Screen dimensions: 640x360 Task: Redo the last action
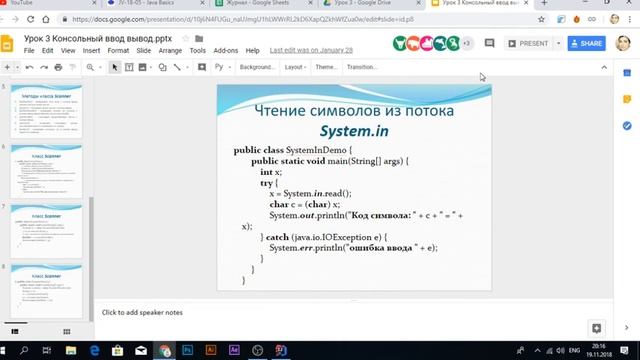pos(44,67)
